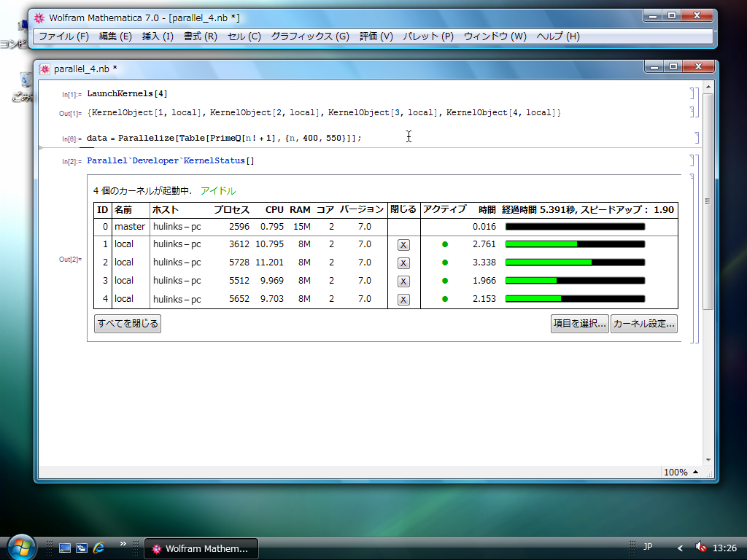Click the アイドル status text
This screenshot has height=560, width=747.
tap(218, 191)
